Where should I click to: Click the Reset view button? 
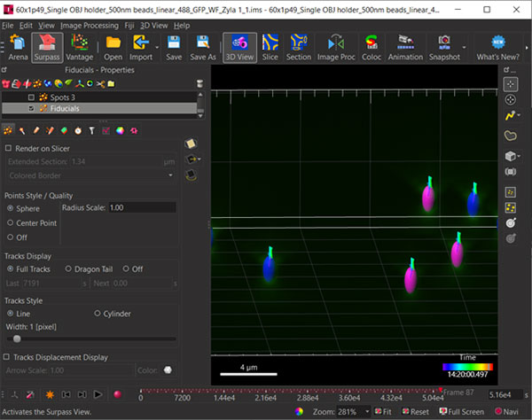coord(415,411)
